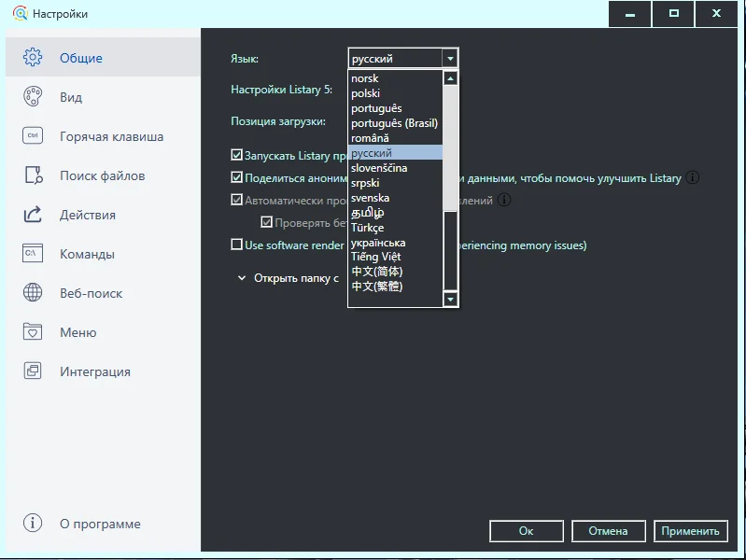Enable the Use software render checkbox
746x560 pixels.
(x=236, y=245)
